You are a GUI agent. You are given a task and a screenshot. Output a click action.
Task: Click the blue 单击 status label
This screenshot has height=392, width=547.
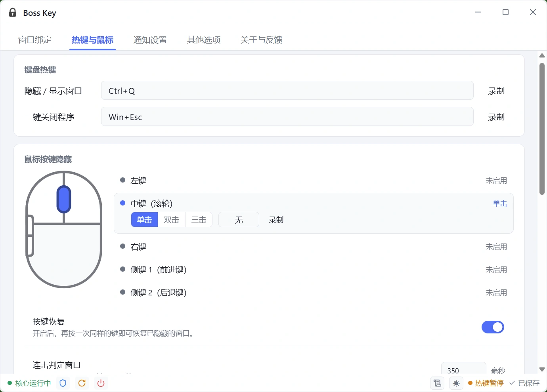coord(500,204)
